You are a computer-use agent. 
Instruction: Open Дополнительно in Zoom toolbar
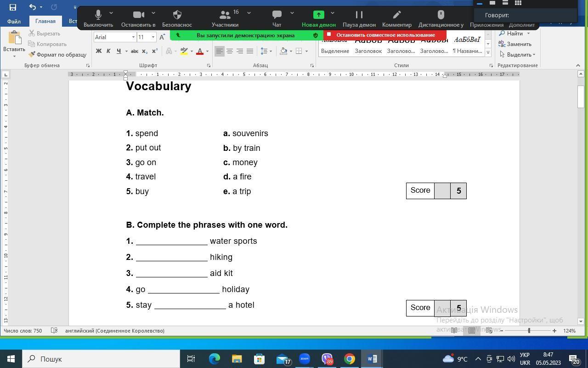(522, 25)
